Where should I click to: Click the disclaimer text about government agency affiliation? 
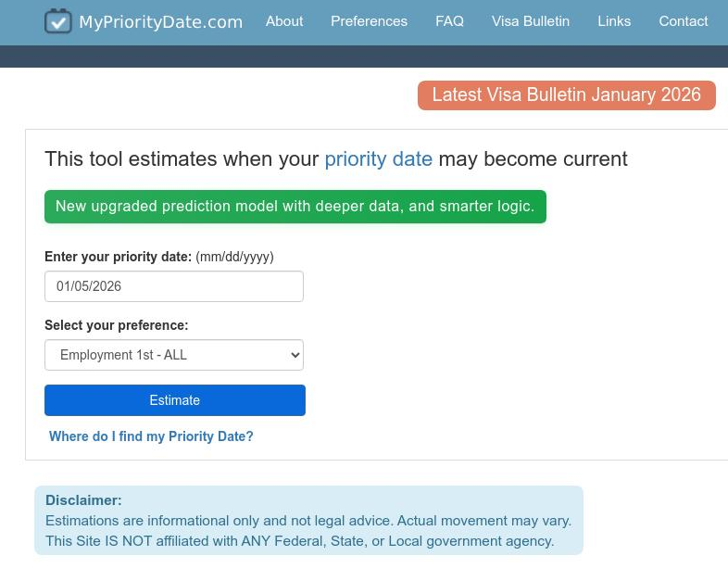[x=299, y=541]
